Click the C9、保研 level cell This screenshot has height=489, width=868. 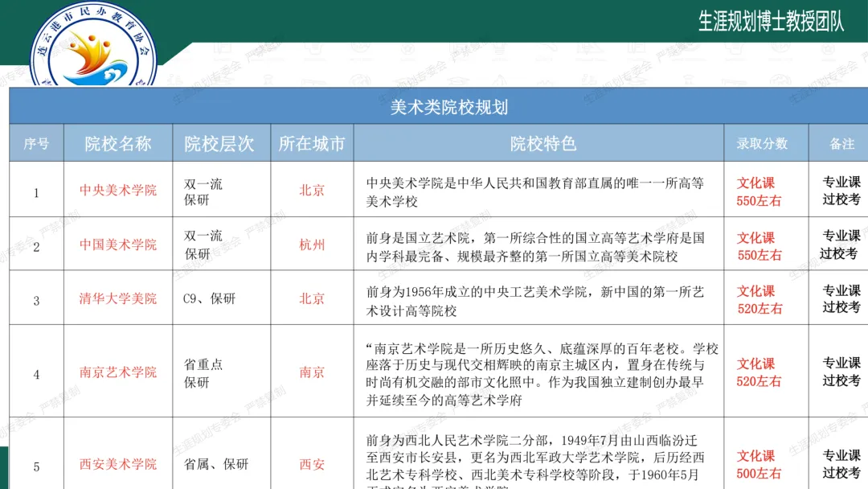point(209,299)
